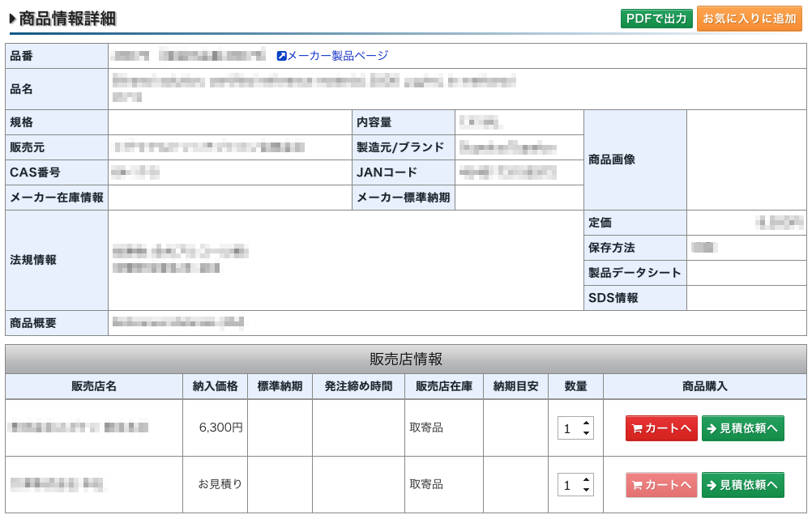Click the 製造元/ブランド label cell
Viewport: 812px width, 519px height.
point(404,147)
